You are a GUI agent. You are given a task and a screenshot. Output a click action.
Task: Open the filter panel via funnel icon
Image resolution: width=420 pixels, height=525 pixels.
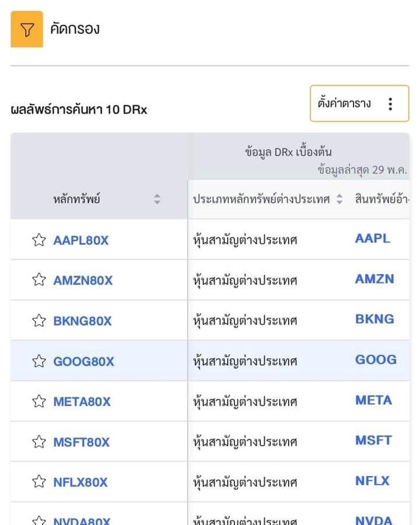tap(26, 28)
